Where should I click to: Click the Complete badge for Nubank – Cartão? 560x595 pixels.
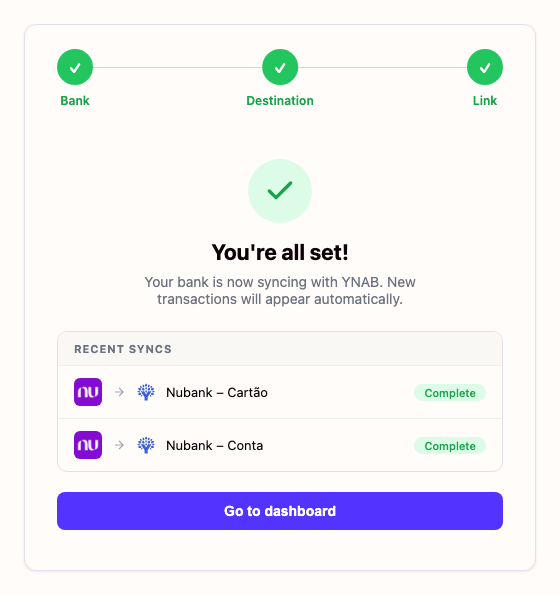pos(450,393)
